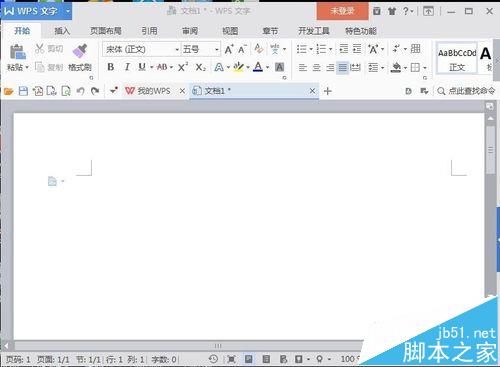Open the 开始 ribbon tab
Viewport: 500px width, 367px height.
click(22, 31)
